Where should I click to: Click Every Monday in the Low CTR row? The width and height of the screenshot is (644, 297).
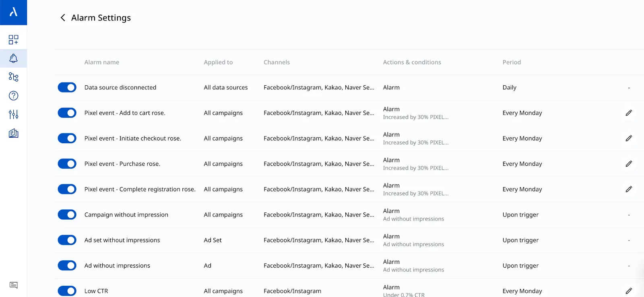[522, 291]
